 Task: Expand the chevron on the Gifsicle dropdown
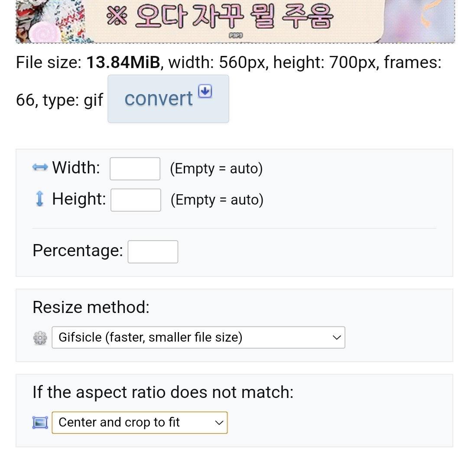click(x=337, y=338)
